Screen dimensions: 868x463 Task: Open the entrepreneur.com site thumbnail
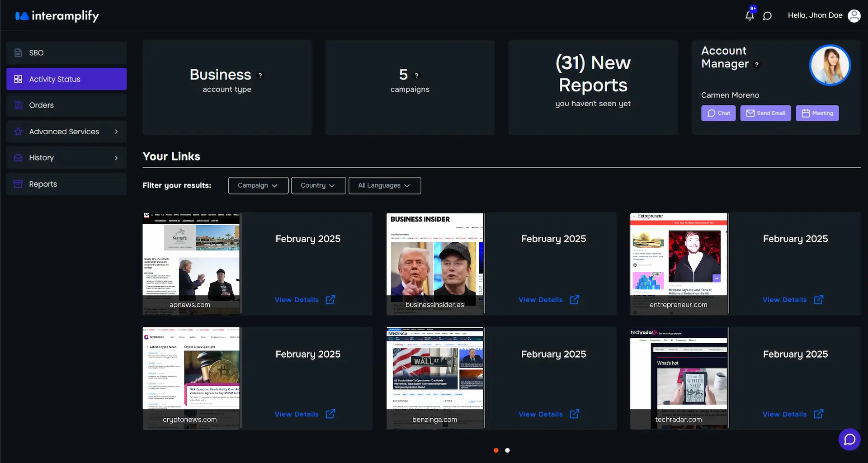(679, 264)
